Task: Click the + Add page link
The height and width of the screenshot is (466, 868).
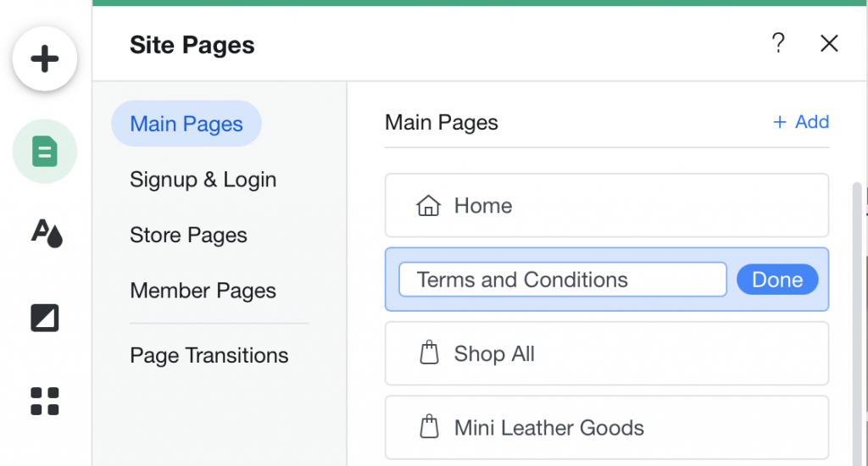Action: [801, 122]
